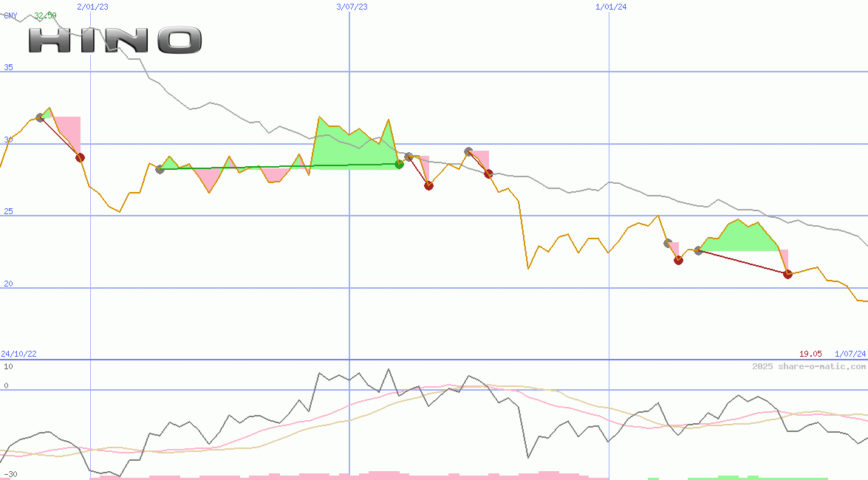Click the HINO logo
The image size is (868, 480).
[x=115, y=40]
